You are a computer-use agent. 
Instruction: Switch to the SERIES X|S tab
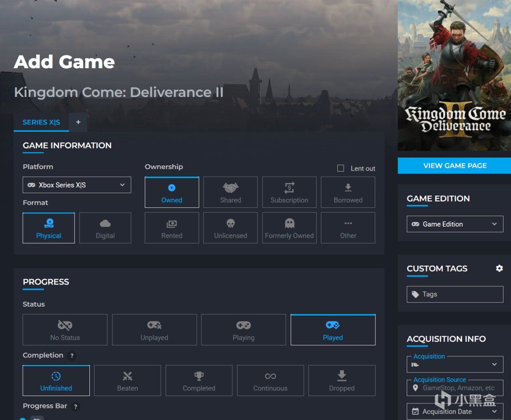click(41, 122)
